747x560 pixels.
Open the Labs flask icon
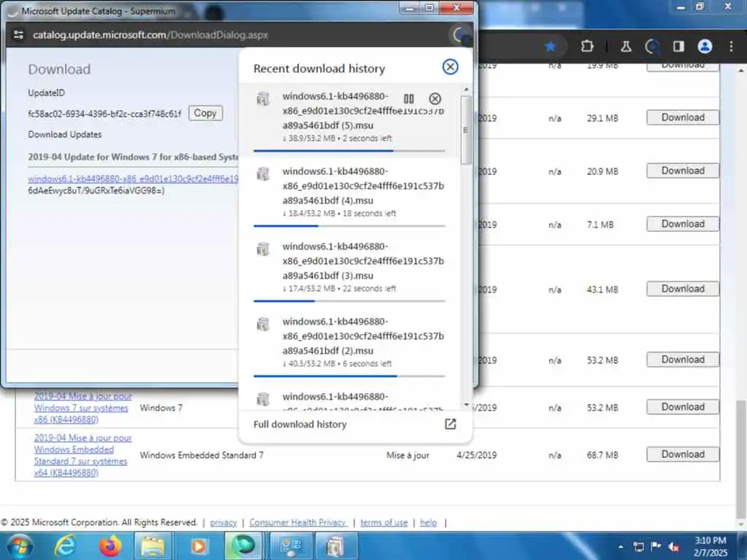click(625, 46)
